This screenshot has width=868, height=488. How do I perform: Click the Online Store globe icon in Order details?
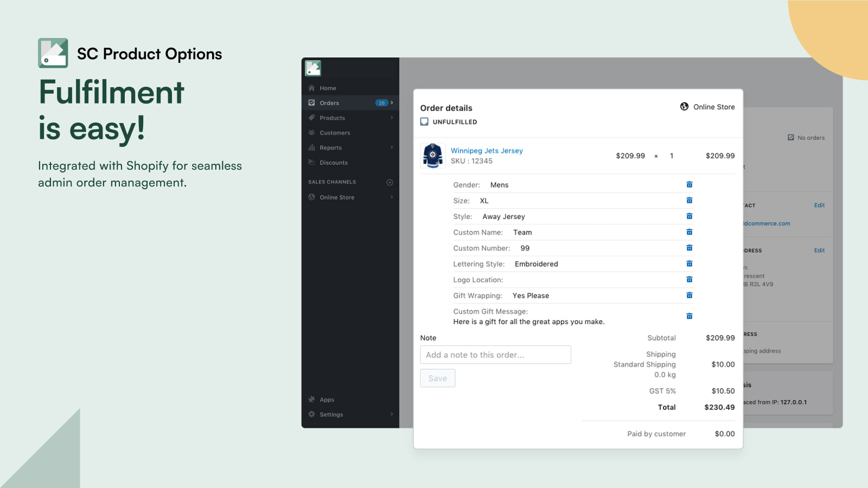(x=684, y=106)
